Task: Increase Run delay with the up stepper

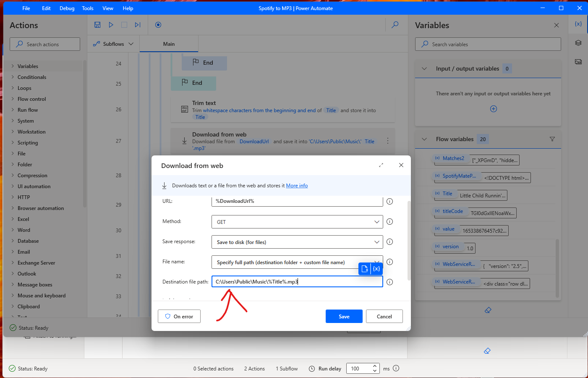Action: [374, 366]
